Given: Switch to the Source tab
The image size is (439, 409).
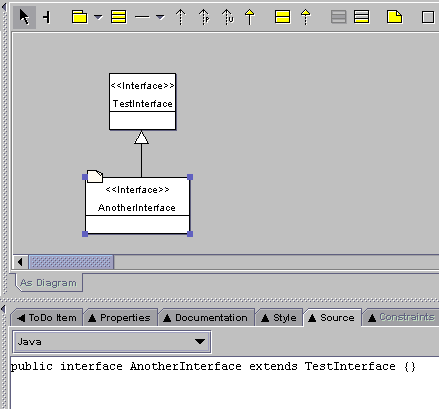Looking at the screenshot, I should coord(332,318).
